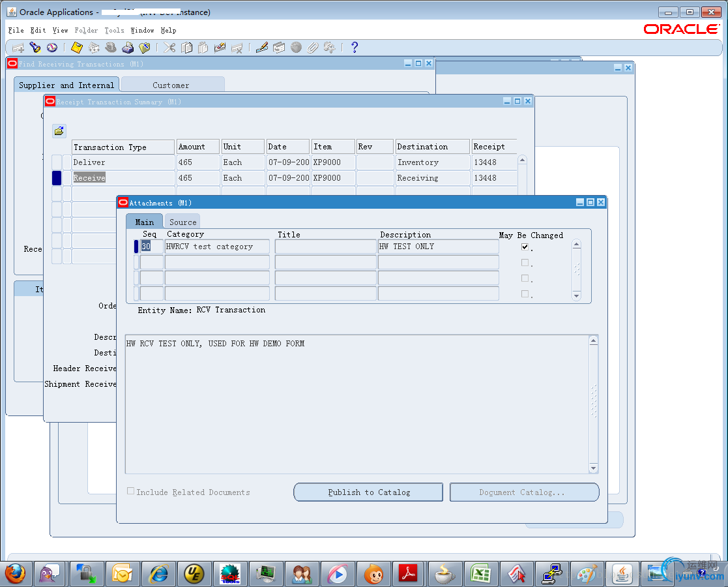The image size is (728, 587).
Task: Click the HWRCV test category field
Action: [x=217, y=247]
